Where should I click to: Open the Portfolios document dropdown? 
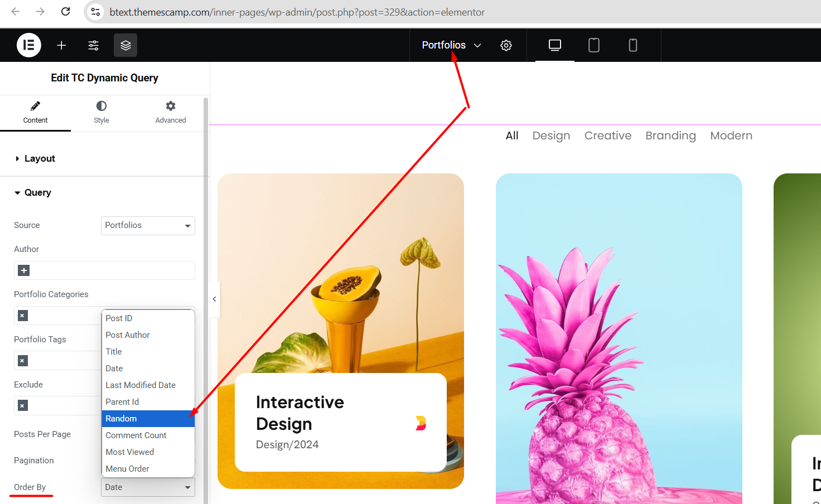pyautogui.click(x=451, y=45)
